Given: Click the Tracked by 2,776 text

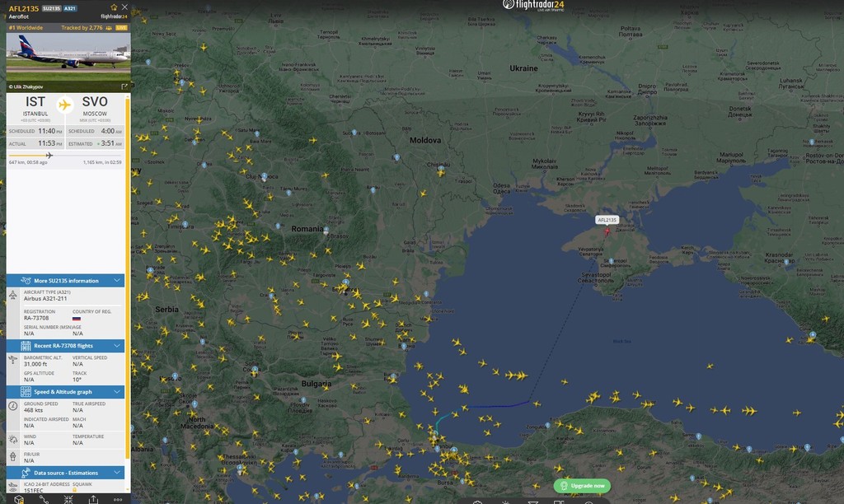Looking at the screenshot, I should click(82, 27).
